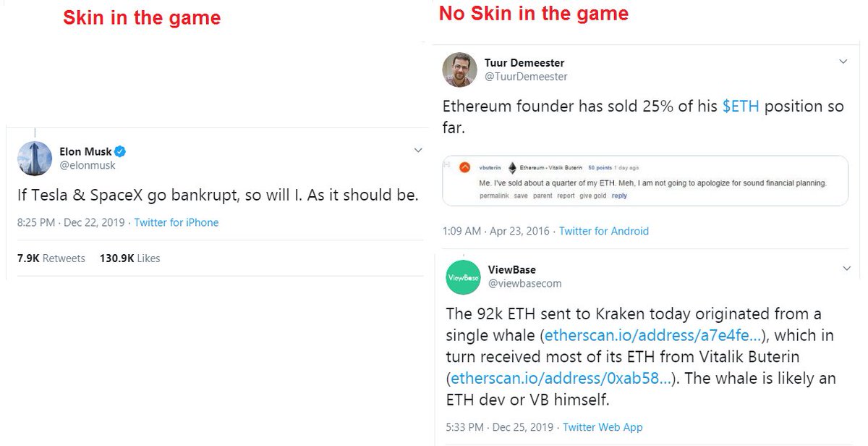Expand ViewBase tweet options chevron
This screenshot has width=868, height=446.
[x=847, y=269]
